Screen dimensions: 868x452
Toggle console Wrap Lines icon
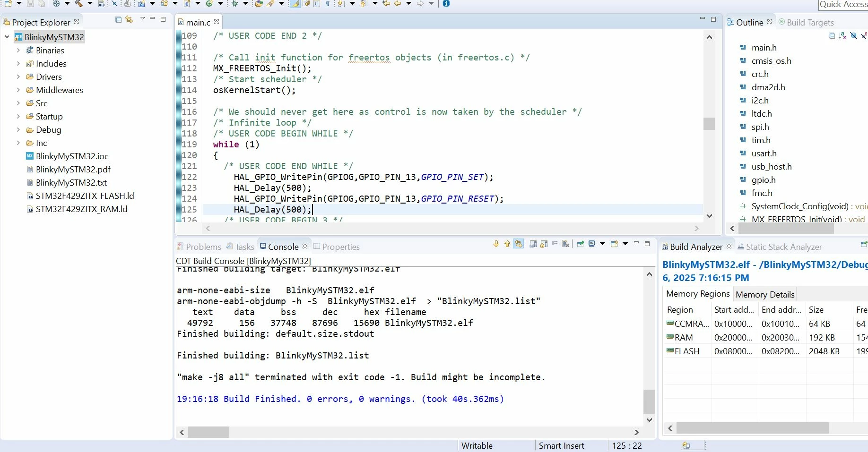(555, 244)
